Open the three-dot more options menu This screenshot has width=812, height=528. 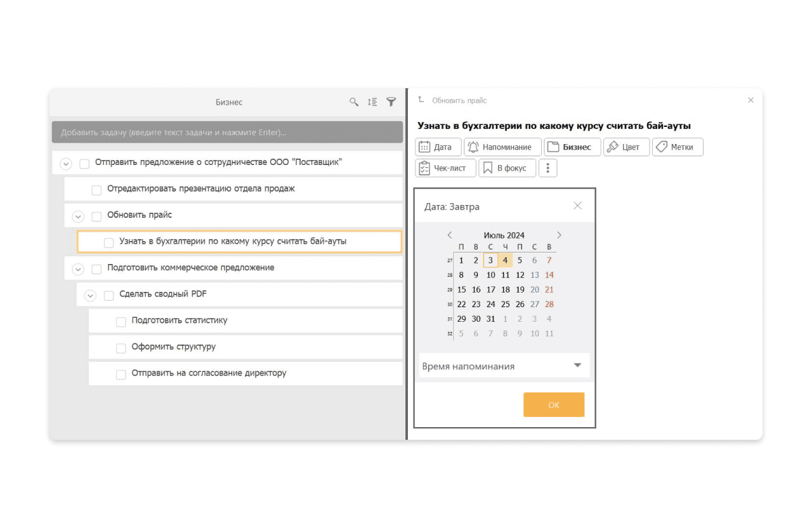click(548, 168)
